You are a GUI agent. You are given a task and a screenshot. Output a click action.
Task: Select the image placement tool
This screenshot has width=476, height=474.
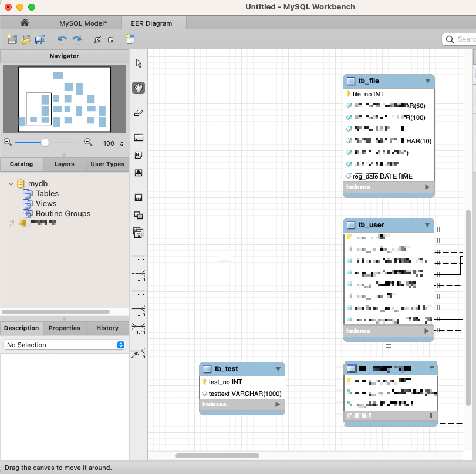(x=139, y=173)
